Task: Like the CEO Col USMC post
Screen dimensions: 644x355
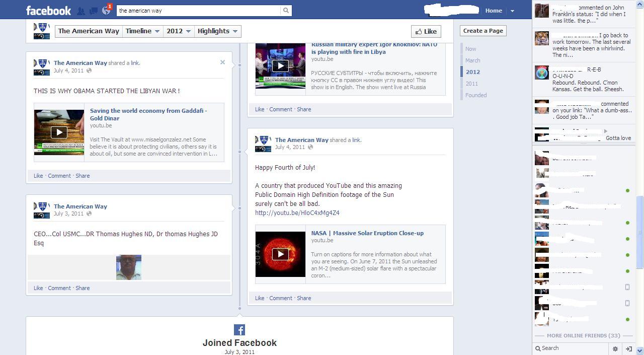Action: coord(38,288)
